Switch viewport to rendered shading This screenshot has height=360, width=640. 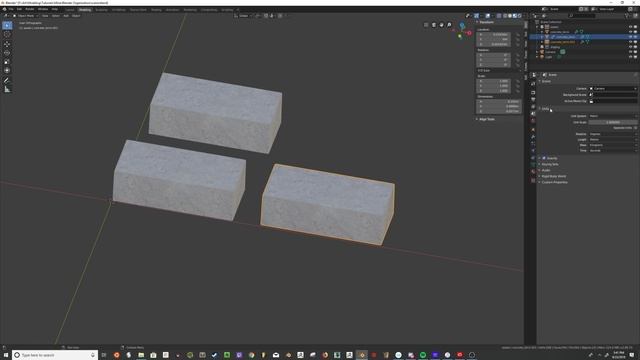point(519,16)
